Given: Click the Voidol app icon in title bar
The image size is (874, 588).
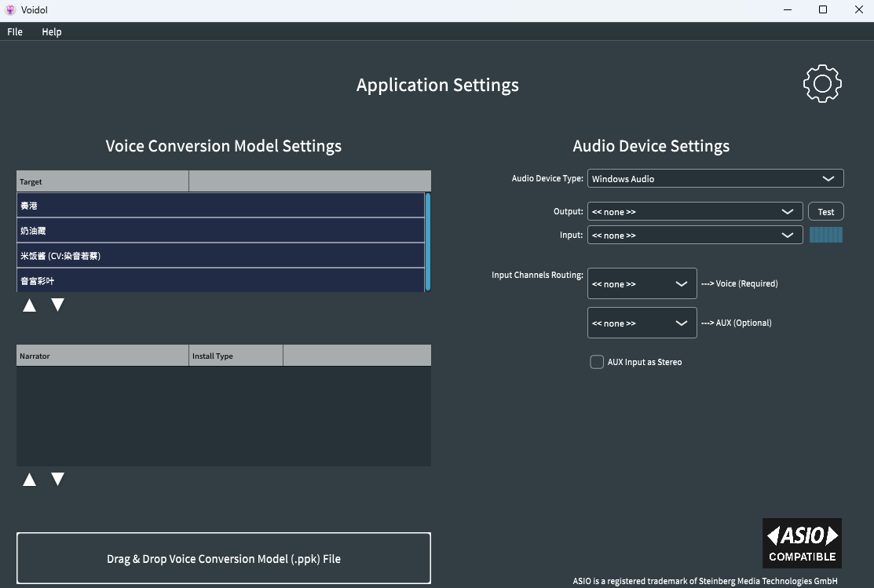Looking at the screenshot, I should [10, 10].
